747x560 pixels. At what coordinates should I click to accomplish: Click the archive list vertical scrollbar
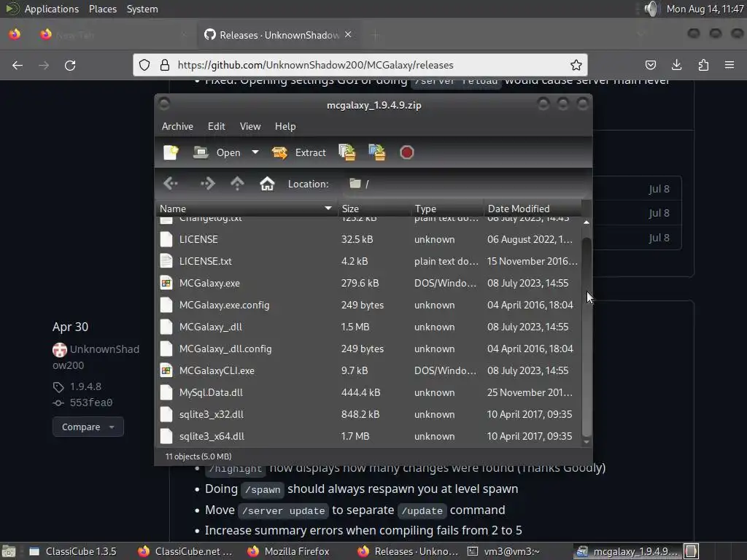[587, 337]
